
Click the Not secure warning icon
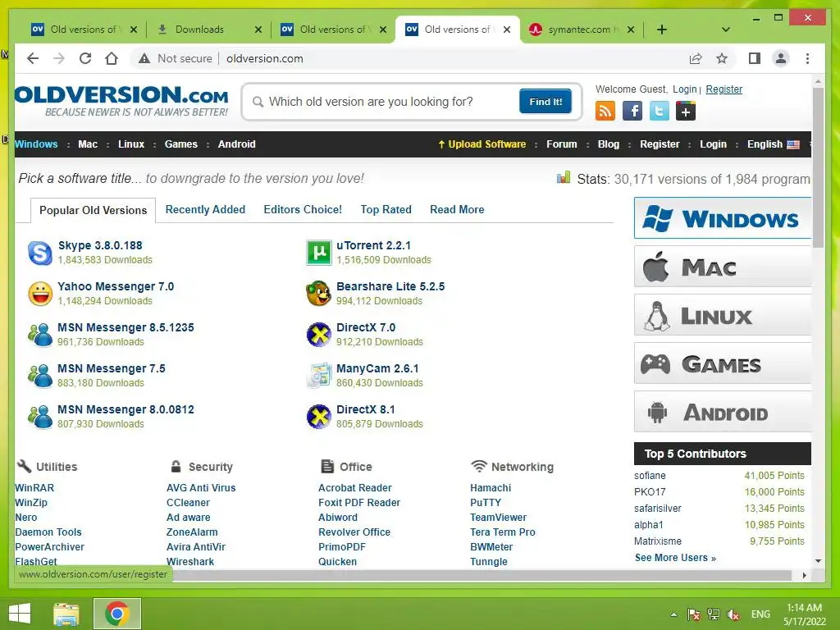[x=144, y=58]
